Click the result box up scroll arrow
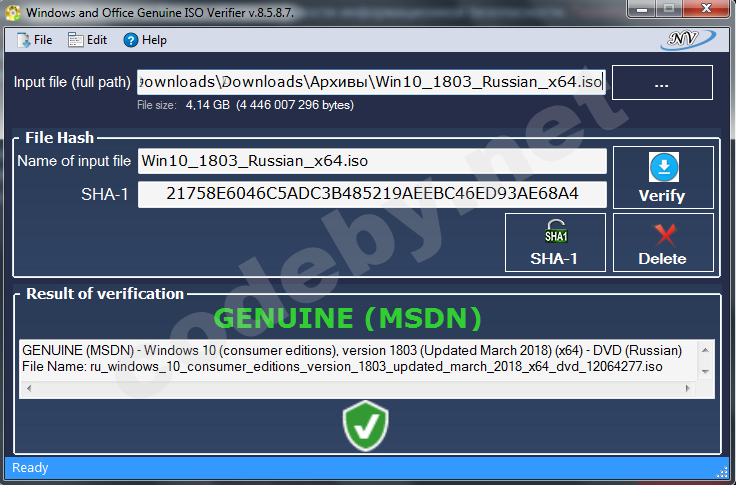 pos(705,350)
